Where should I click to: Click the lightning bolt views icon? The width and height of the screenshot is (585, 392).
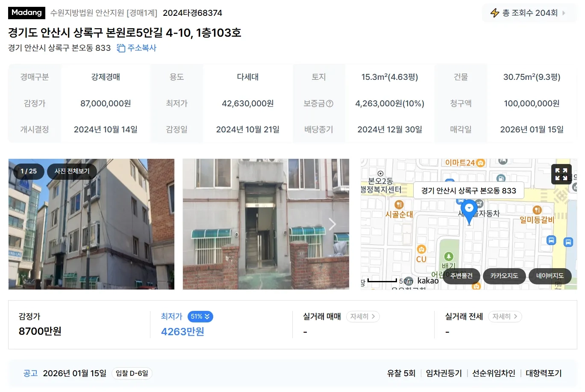coord(494,13)
